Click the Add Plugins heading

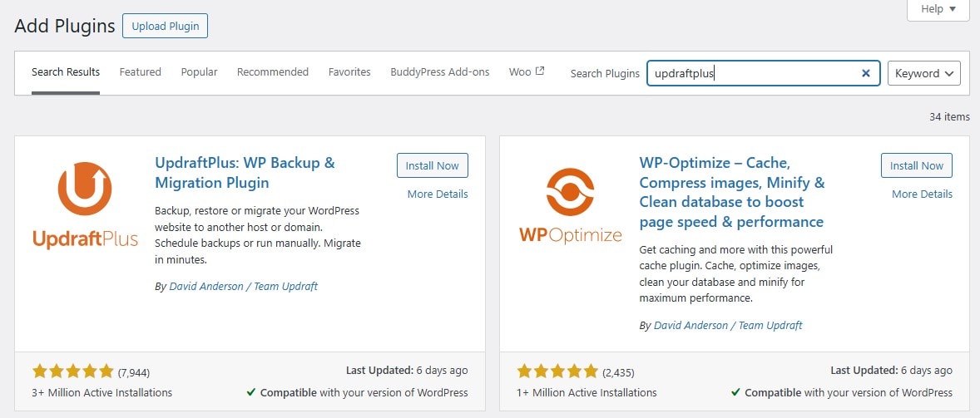pyautogui.click(x=65, y=27)
